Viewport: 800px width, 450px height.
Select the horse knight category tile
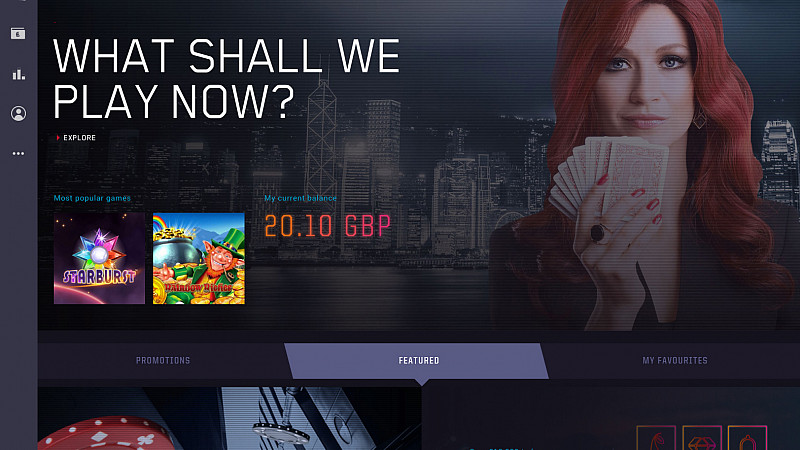tap(656, 438)
